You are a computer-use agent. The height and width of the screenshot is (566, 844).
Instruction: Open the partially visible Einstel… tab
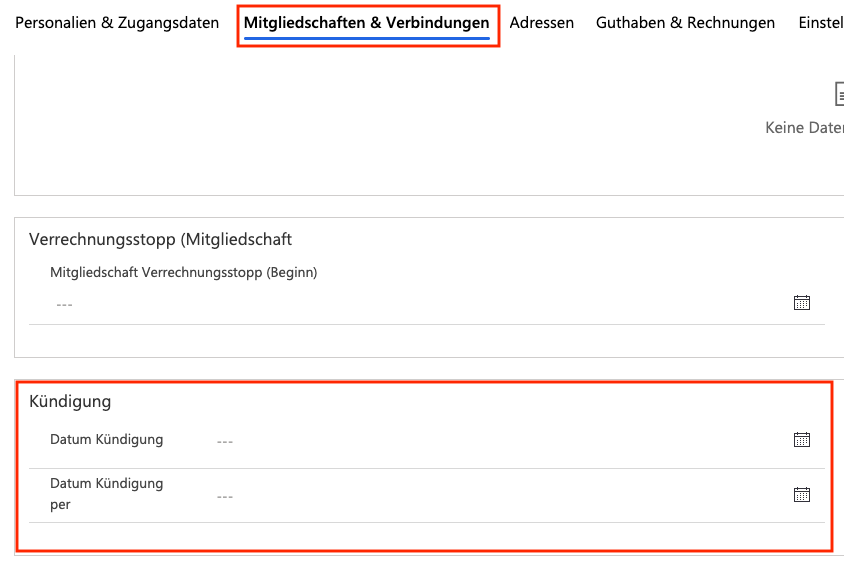tap(820, 22)
